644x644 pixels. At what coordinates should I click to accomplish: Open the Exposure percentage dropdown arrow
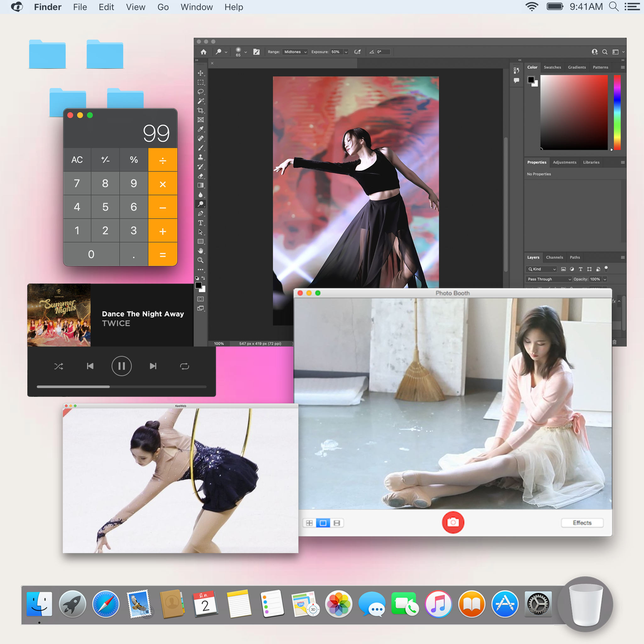[x=346, y=52]
